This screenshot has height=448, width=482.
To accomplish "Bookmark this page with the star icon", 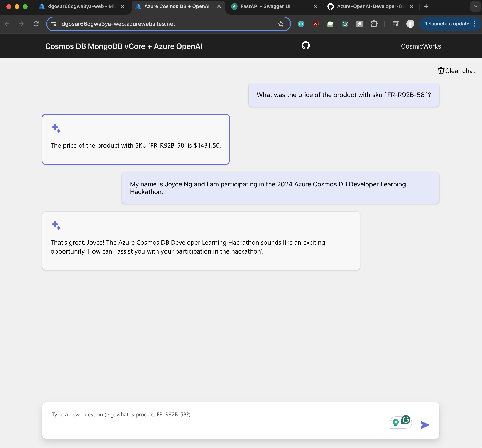I will point(280,24).
